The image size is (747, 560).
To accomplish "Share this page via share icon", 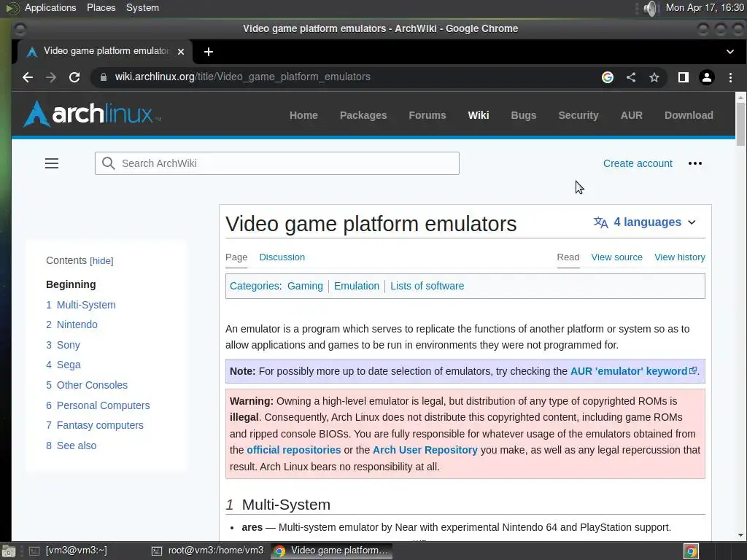I will pos(631,77).
